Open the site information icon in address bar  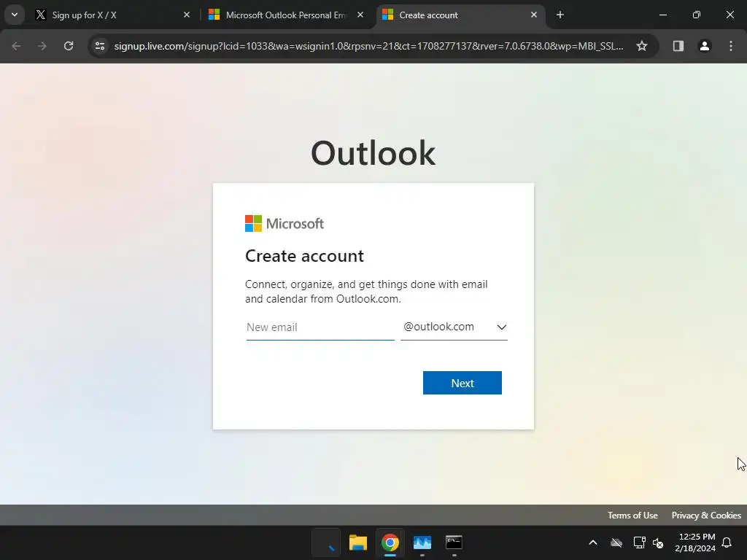(100, 46)
